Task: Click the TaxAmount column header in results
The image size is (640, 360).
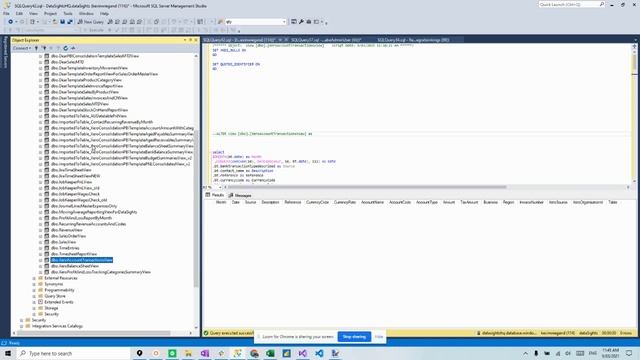Action: (x=469, y=202)
